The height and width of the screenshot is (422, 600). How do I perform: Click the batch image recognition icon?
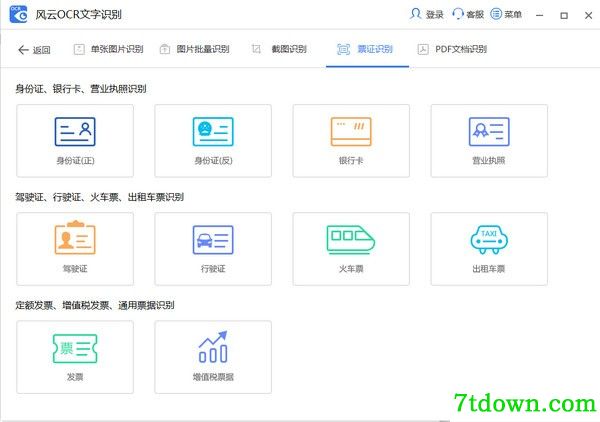[165, 49]
